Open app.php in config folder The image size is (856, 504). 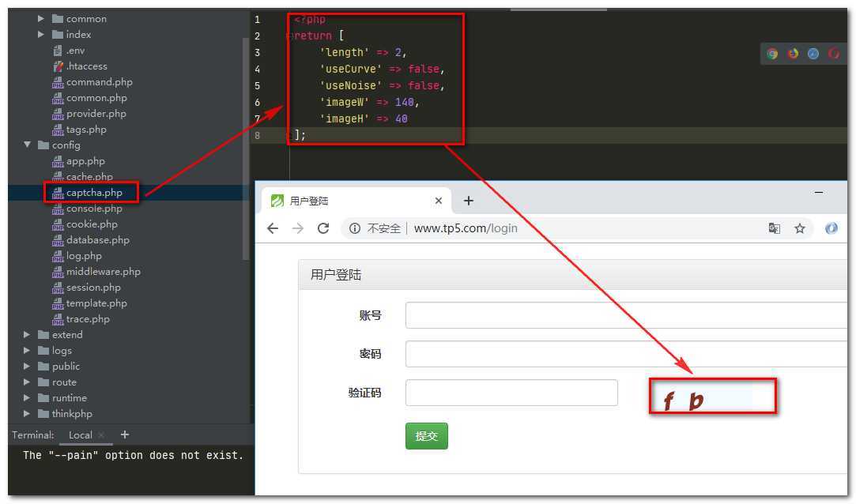click(x=85, y=161)
